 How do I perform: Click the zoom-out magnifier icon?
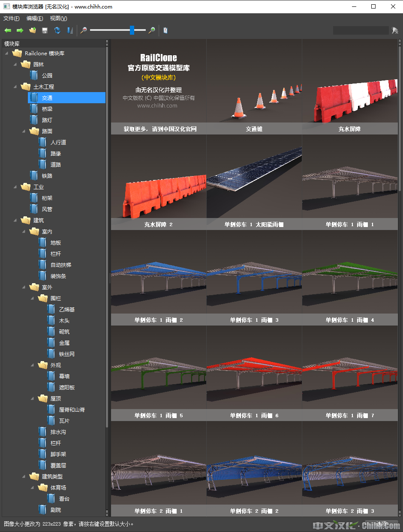click(x=84, y=30)
